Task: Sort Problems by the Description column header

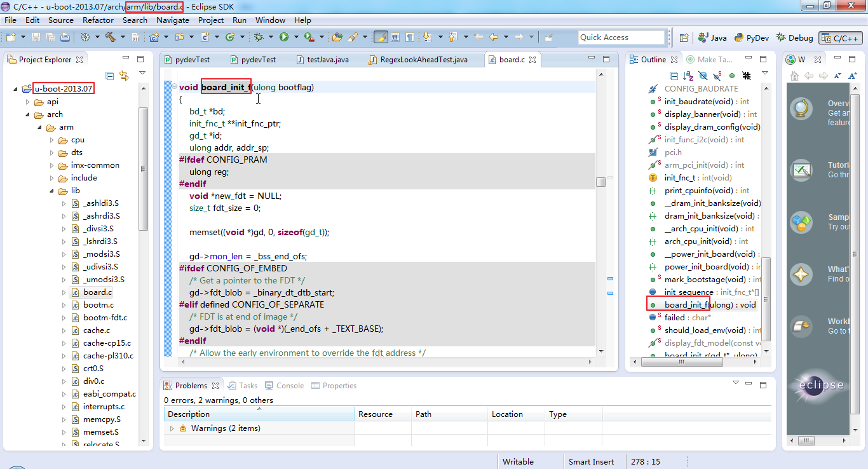Action: click(x=259, y=414)
